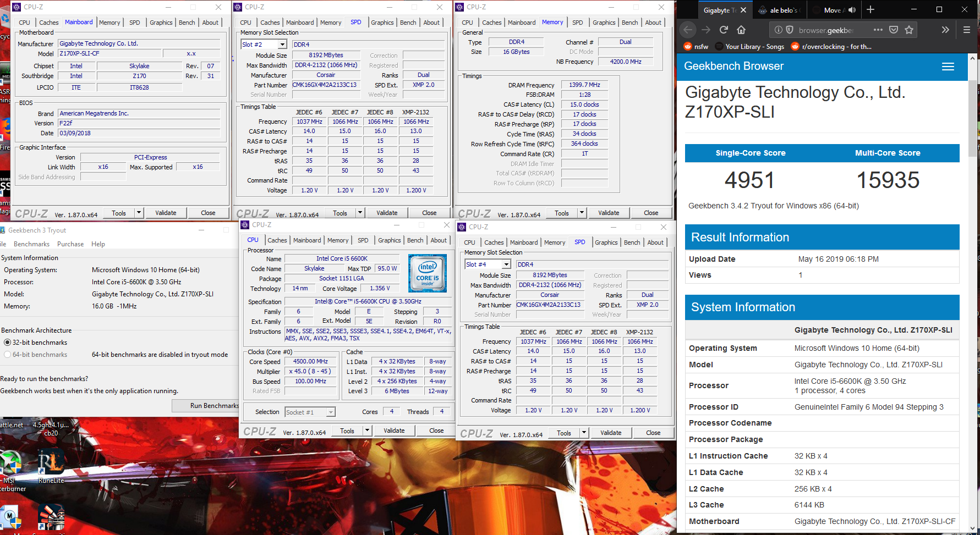Expand Tools arrow in CPU tab window
Screen dimensions: 980x535
367,431
